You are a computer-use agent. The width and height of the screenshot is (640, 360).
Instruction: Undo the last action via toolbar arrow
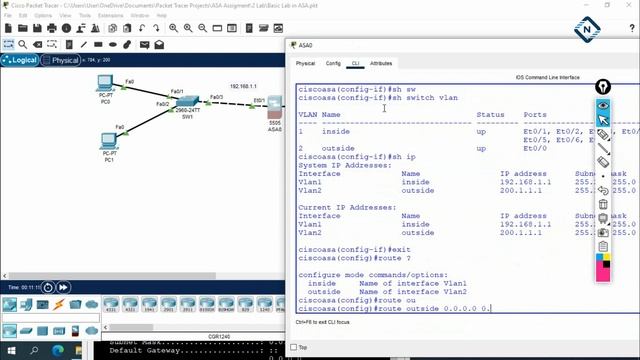pyautogui.click(x=142, y=28)
